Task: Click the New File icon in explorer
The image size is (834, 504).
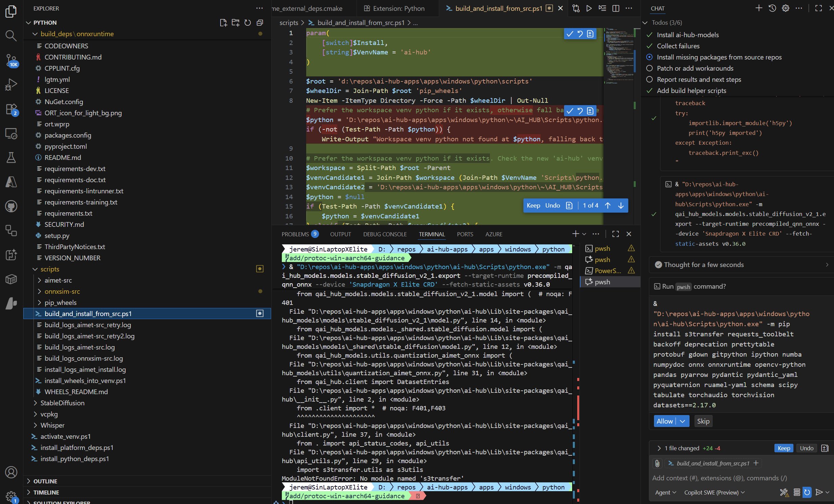Action: (223, 23)
